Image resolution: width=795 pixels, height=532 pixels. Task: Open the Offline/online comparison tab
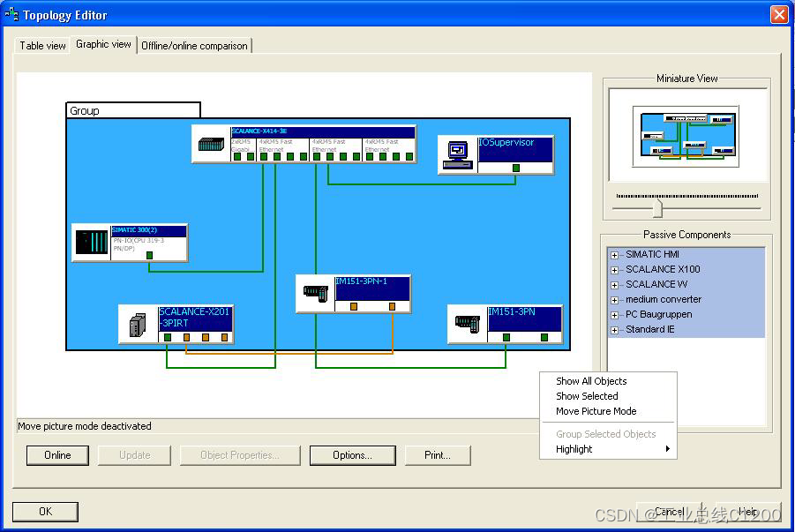(194, 46)
